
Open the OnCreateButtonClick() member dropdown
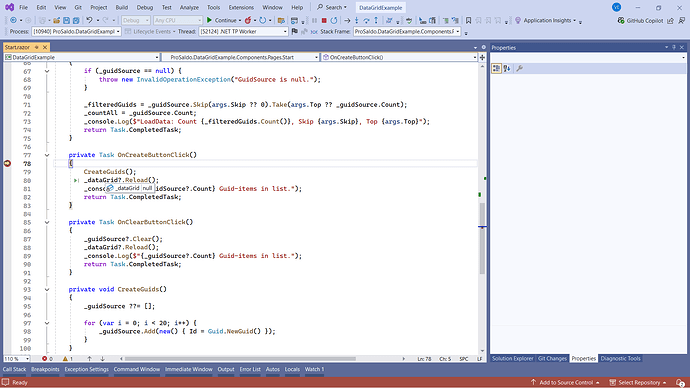tap(400, 57)
